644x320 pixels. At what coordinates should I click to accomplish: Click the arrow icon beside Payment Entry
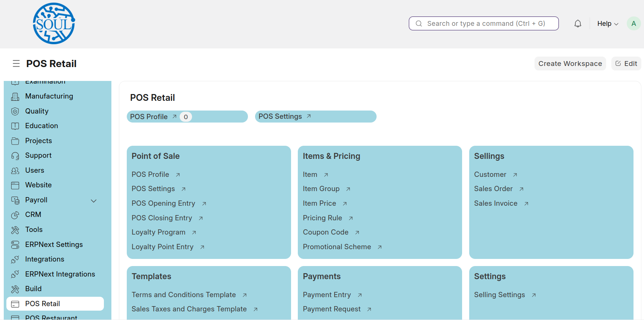click(x=360, y=295)
